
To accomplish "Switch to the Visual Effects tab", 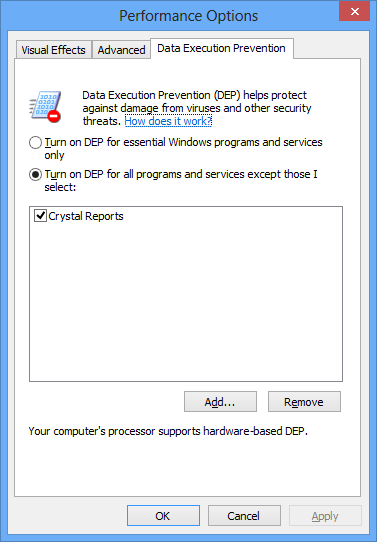I will tap(54, 50).
